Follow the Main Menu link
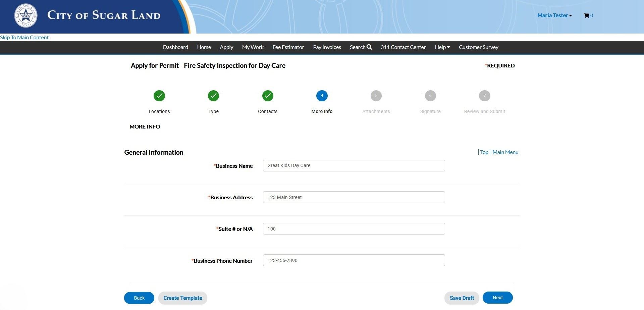Image resolution: width=644 pixels, height=310 pixels. click(x=505, y=152)
